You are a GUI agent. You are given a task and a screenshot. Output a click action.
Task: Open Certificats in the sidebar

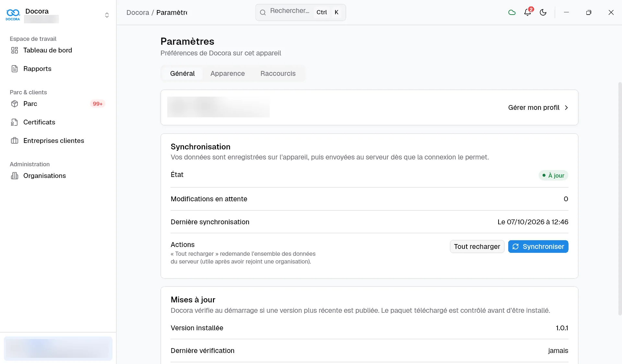pos(58,122)
